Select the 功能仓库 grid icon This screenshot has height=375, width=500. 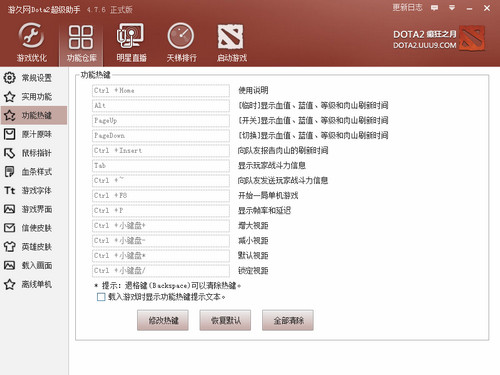click(81, 37)
